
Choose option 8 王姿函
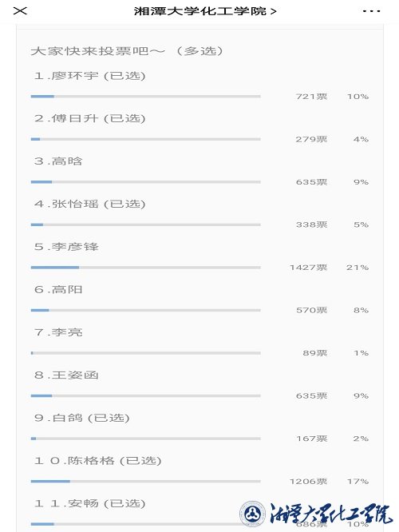point(66,375)
